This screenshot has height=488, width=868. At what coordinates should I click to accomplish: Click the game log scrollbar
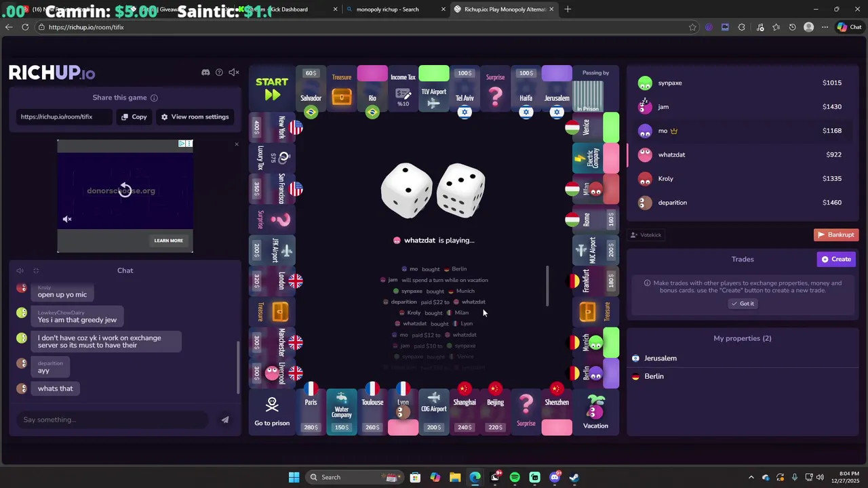(547, 285)
